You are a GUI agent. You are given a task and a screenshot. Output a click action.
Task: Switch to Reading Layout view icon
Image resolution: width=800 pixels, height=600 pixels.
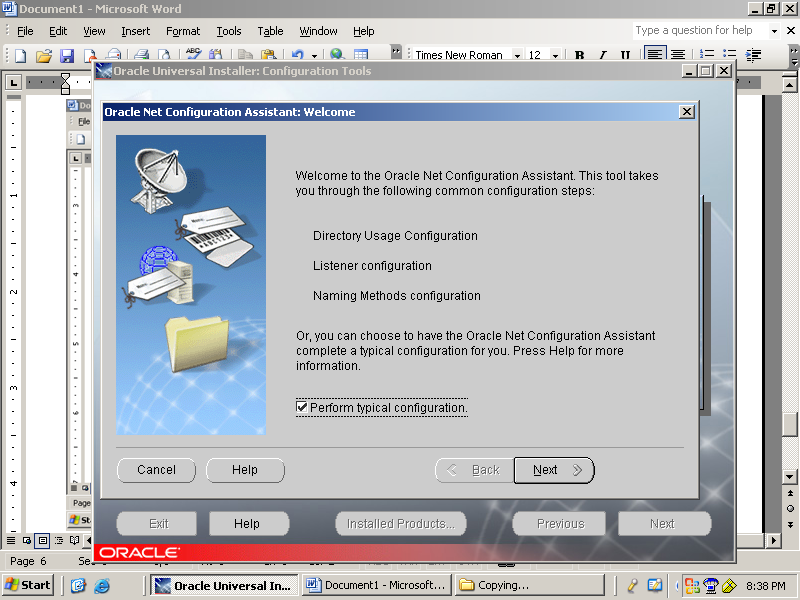(x=74, y=540)
